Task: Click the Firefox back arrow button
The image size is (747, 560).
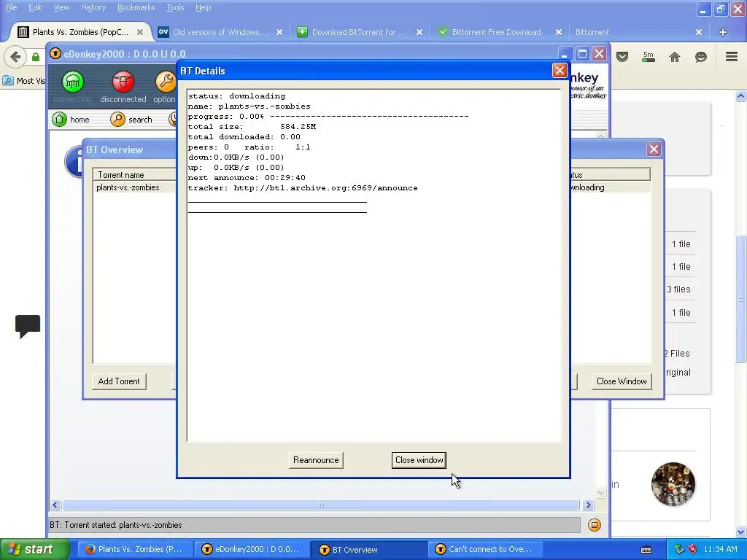Action: click(15, 57)
